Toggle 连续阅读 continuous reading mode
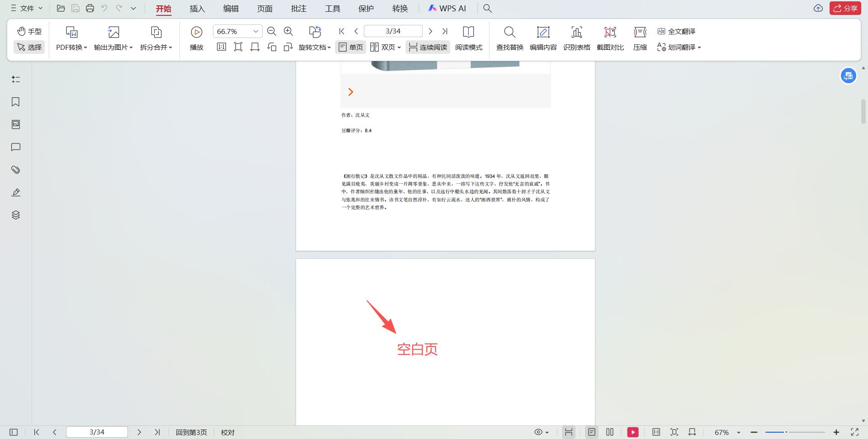 pyautogui.click(x=427, y=47)
